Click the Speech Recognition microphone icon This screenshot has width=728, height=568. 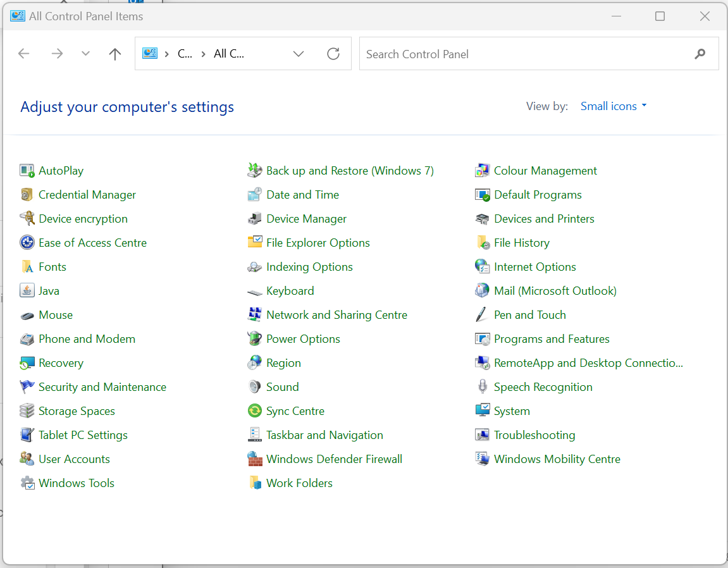[x=482, y=387]
